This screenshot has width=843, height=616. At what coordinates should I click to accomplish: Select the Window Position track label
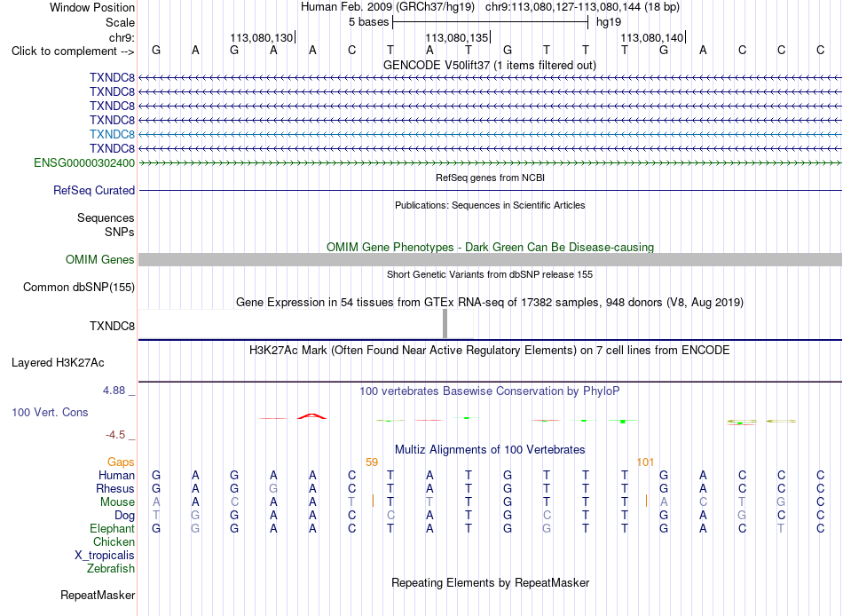coord(92,7)
